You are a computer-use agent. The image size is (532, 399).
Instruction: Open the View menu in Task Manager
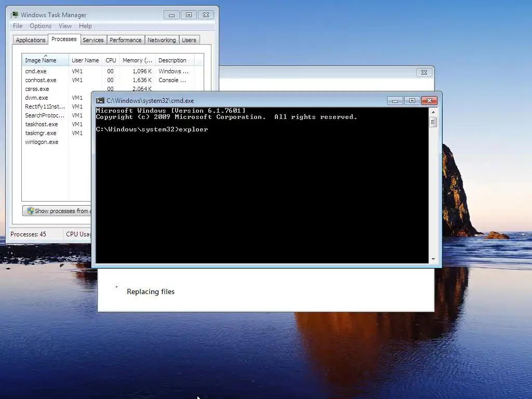pos(65,26)
